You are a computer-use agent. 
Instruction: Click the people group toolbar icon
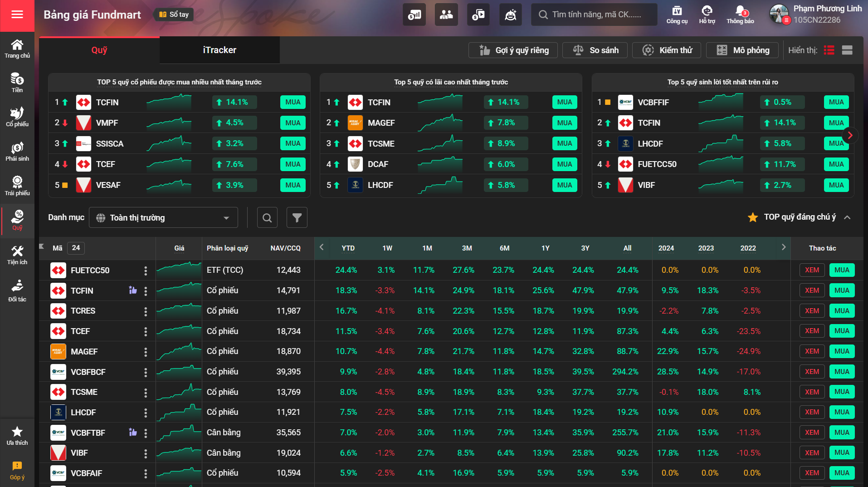[446, 15]
